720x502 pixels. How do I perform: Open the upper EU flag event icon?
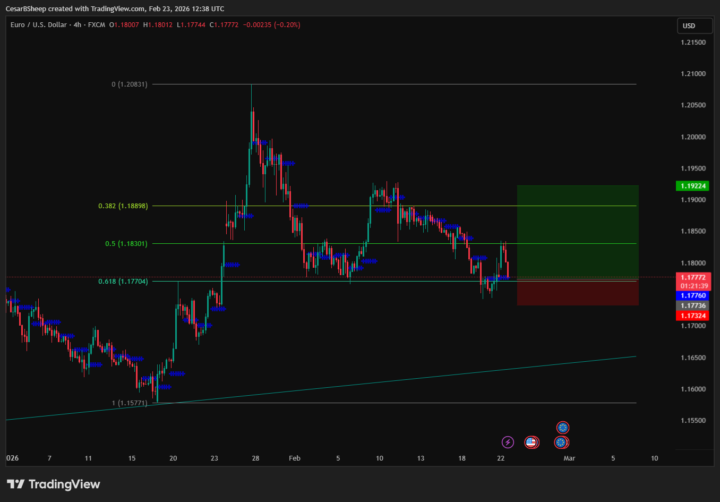(562, 428)
